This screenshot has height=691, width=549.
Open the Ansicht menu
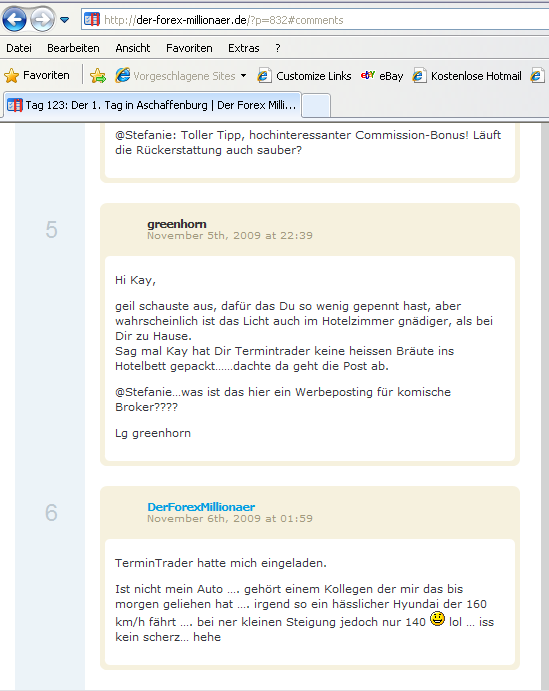click(133, 48)
